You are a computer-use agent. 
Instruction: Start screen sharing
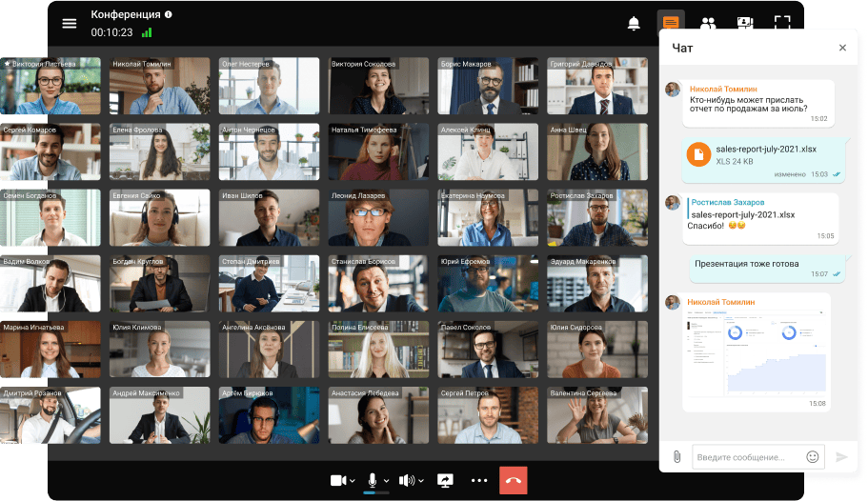point(445,480)
